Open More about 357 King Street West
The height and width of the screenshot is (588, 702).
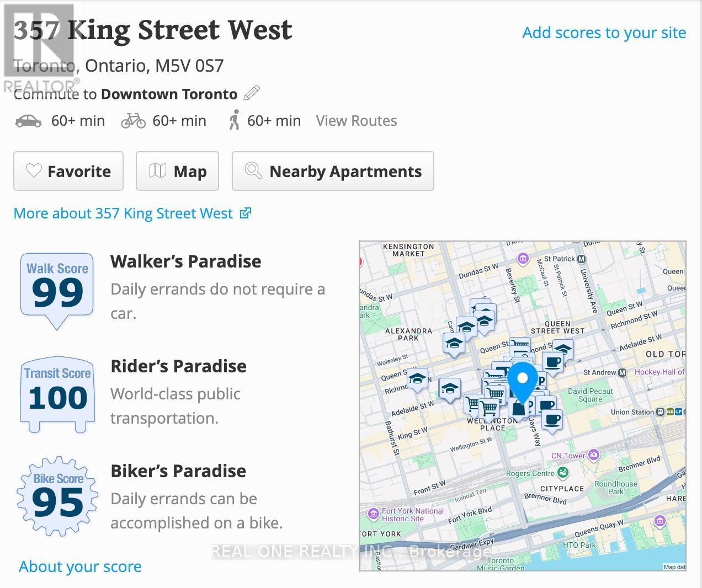132,213
